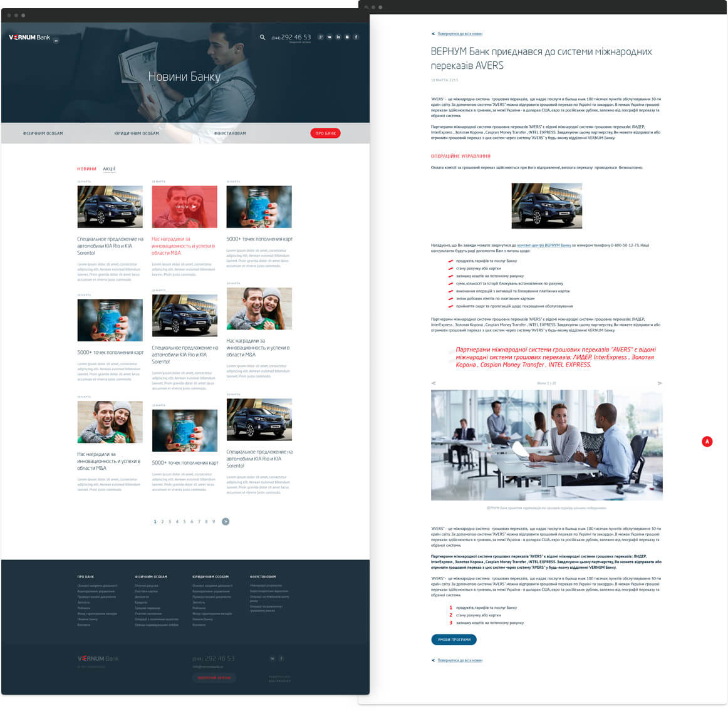Open the Facebook icon in the header
728x711 pixels.
[356, 37]
